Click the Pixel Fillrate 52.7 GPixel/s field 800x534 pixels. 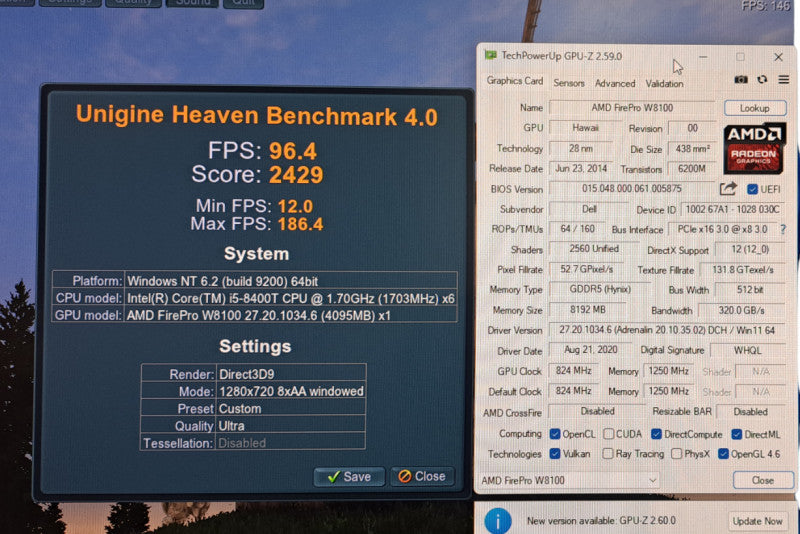(587, 269)
